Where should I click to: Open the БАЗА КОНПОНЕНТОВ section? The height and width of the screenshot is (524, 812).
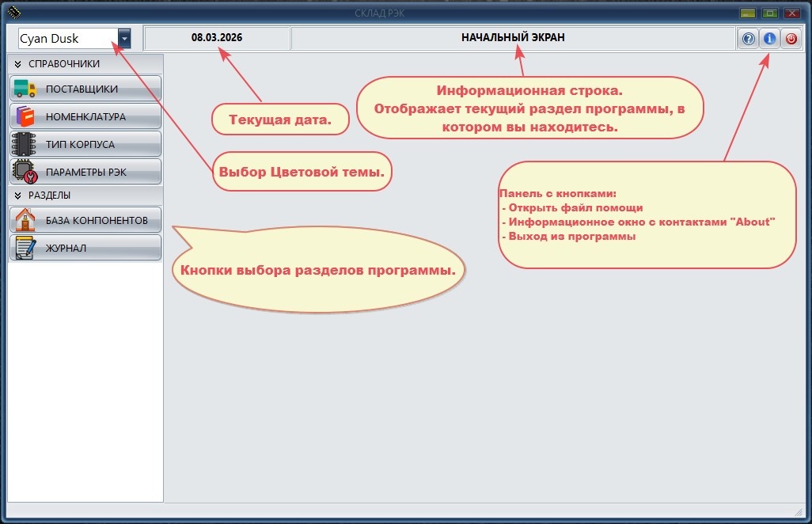[x=85, y=220]
